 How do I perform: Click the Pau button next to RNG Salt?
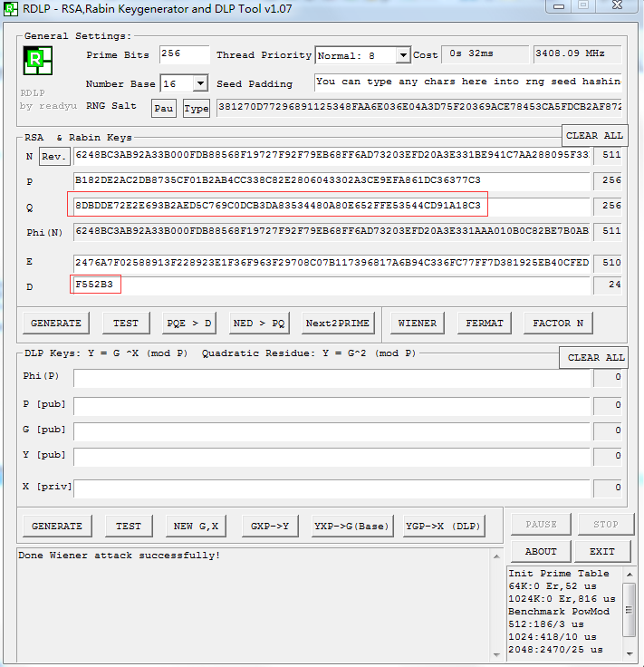coord(164,109)
